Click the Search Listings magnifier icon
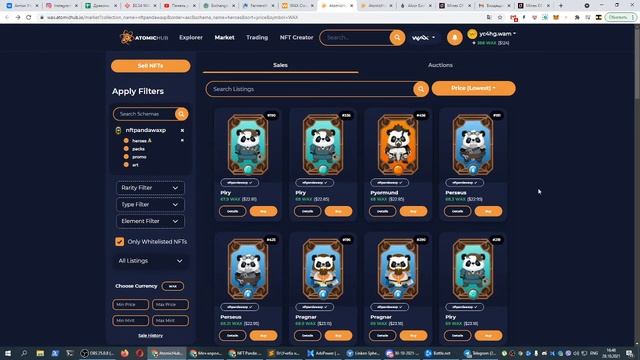 [x=421, y=89]
